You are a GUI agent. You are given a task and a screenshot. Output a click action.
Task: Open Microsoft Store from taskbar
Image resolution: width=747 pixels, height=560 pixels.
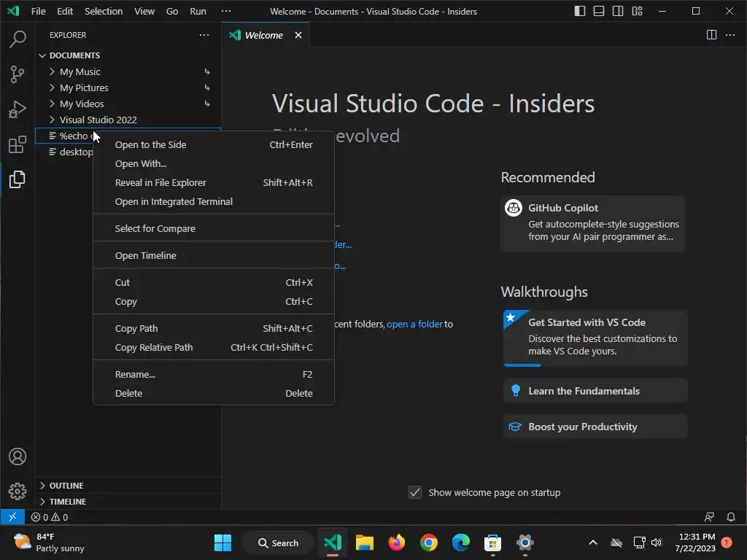pyautogui.click(x=492, y=542)
